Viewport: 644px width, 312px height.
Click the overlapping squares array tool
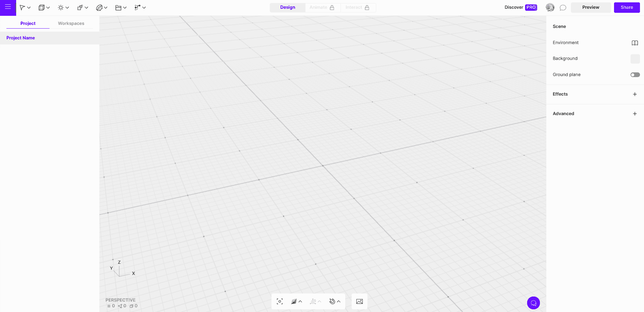pos(80,7)
